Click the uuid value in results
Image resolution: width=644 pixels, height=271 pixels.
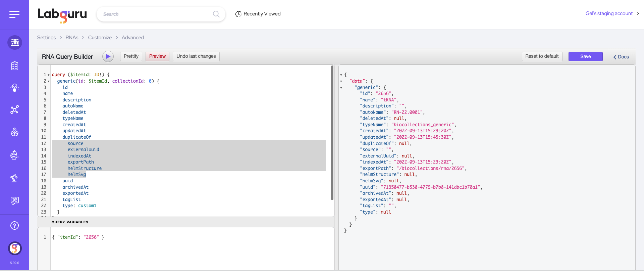tap(430, 187)
